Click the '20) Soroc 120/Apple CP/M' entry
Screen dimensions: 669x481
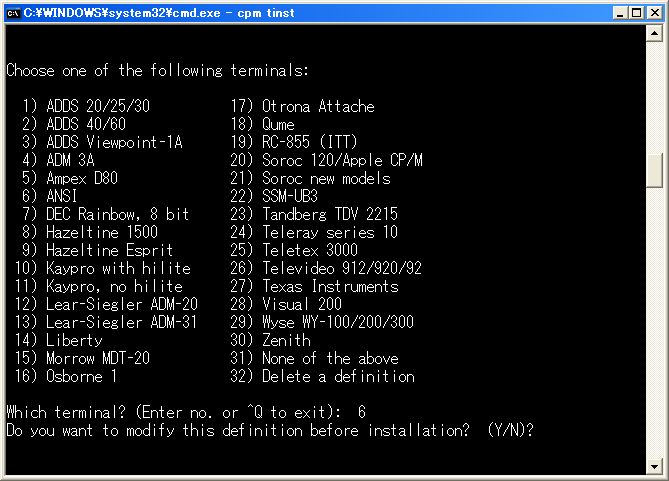326,160
